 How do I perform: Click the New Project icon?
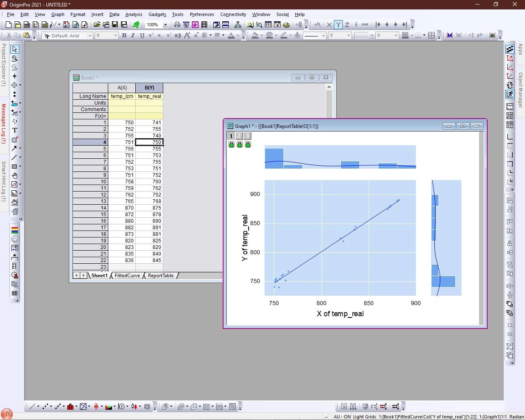8,25
